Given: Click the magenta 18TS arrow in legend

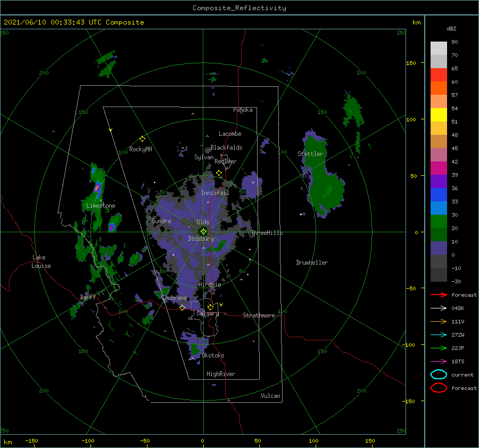Looking at the screenshot, I should [x=439, y=362].
